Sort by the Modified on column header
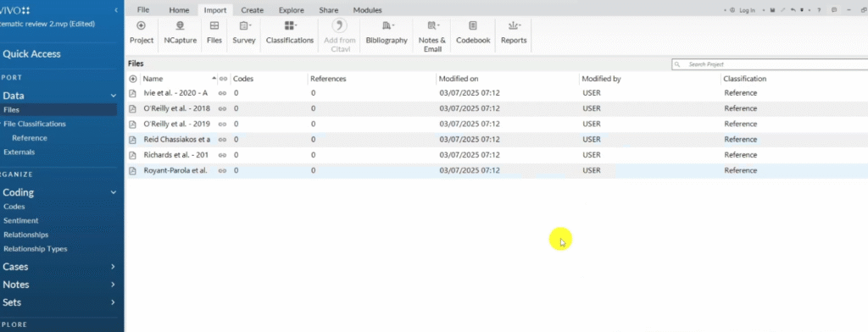Screen dimensions: 868x332 pos(459,79)
